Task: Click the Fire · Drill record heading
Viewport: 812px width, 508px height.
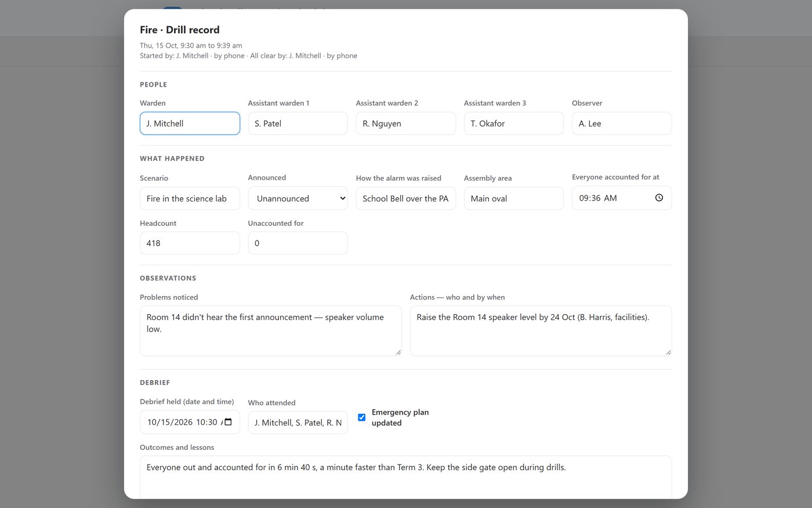Action: (180, 30)
